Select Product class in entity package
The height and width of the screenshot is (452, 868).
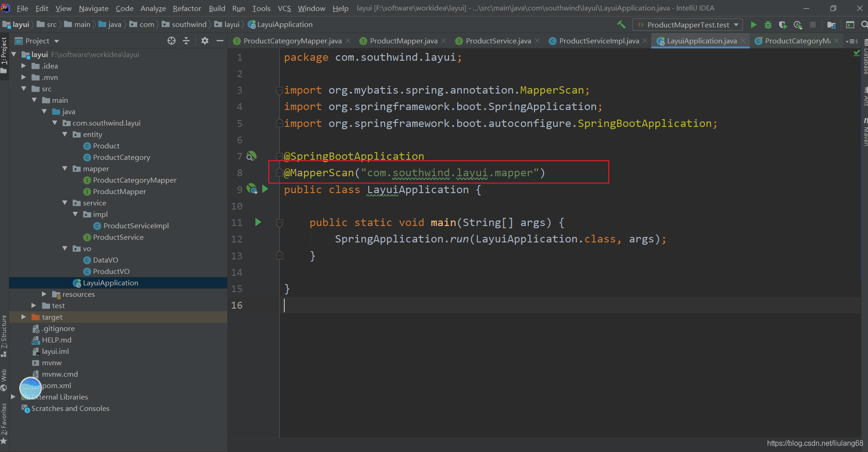click(x=106, y=146)
